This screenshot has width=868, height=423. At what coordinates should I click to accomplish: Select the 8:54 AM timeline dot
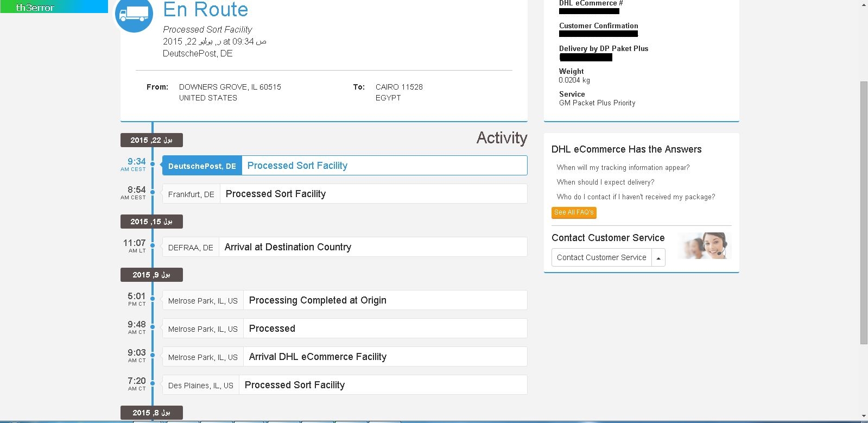click(x=153, y=192)
